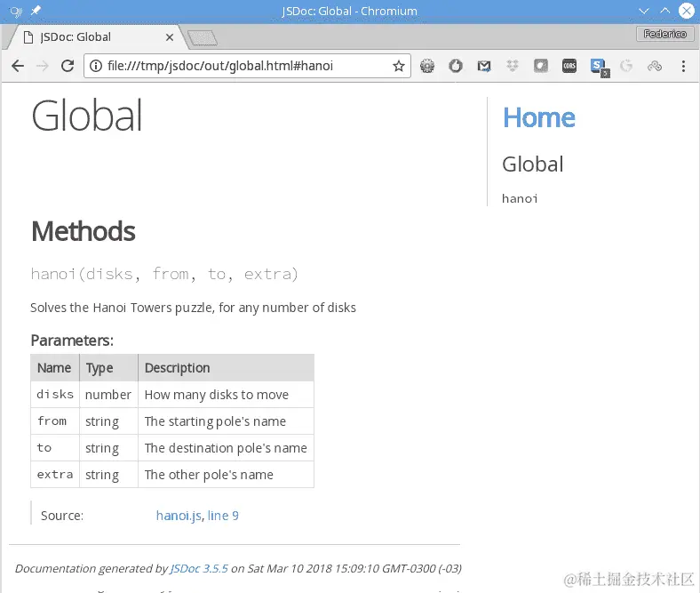Bookmark this page with the star icon
The height and width of the screenshot is (593, 700).
click(x=399, y=66)
